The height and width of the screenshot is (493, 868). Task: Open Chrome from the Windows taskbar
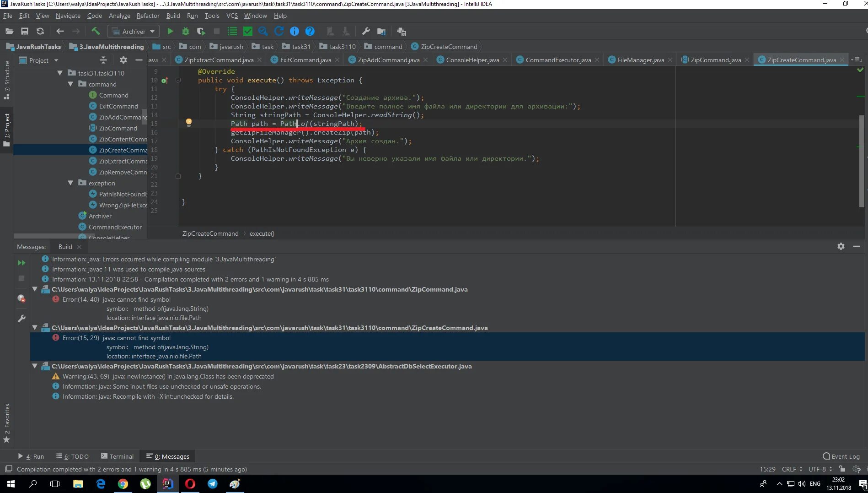[123, 483]
